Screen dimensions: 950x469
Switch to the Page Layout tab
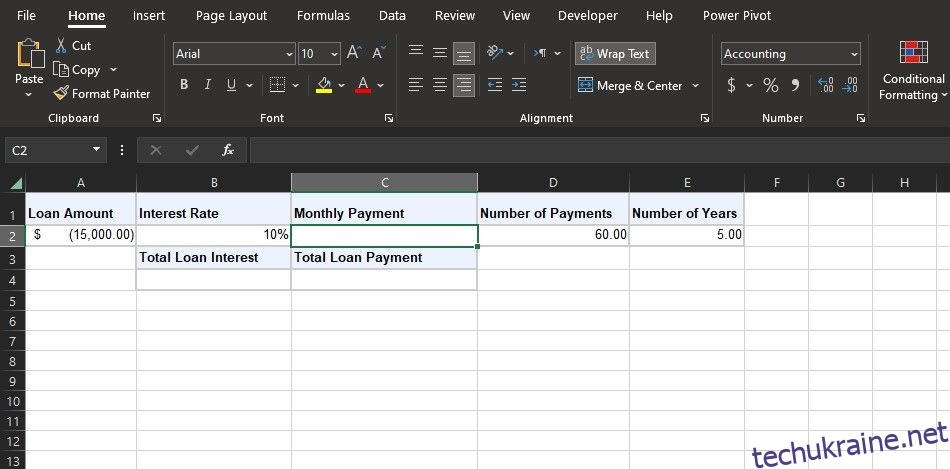point(231,16)
